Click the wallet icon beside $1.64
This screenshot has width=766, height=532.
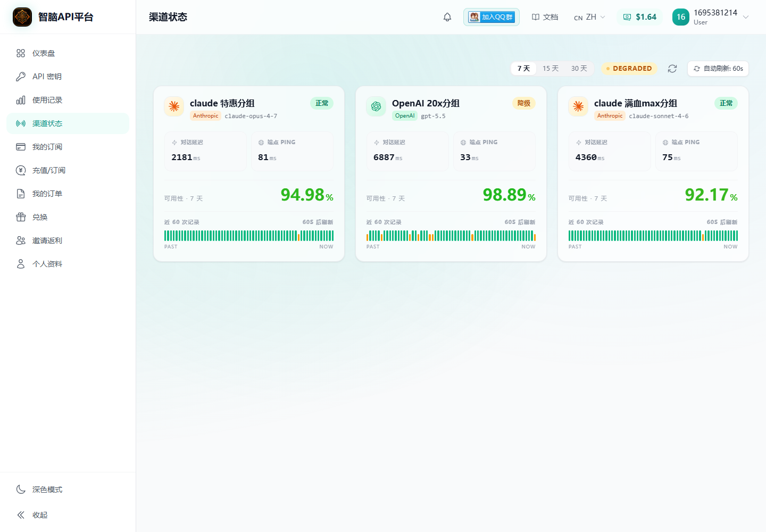click(x=627, y=17)
